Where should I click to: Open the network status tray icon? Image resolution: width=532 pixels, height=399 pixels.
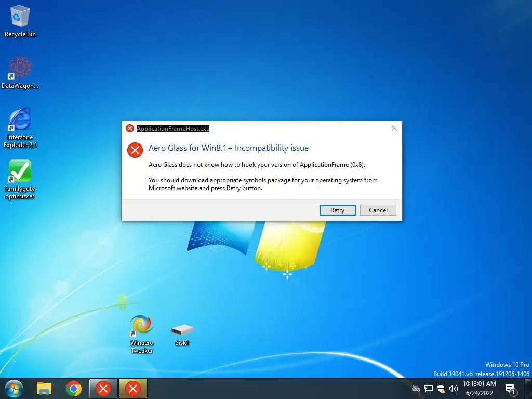(x=429, y=389)
